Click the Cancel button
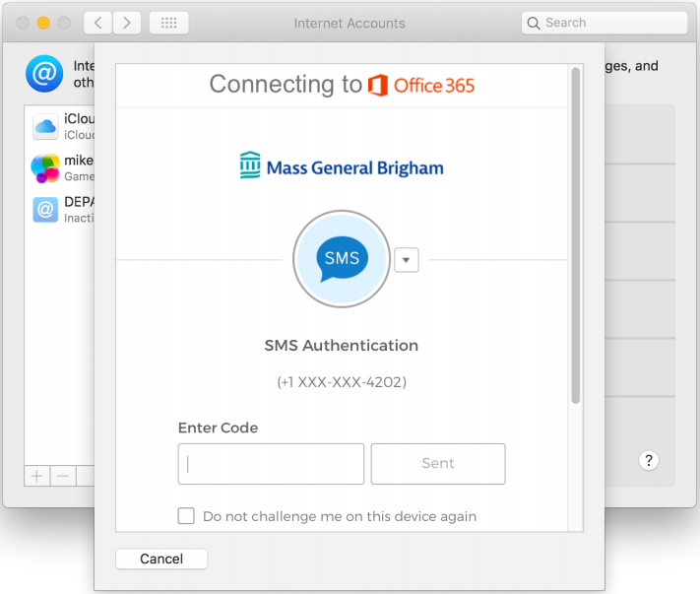 161,559
